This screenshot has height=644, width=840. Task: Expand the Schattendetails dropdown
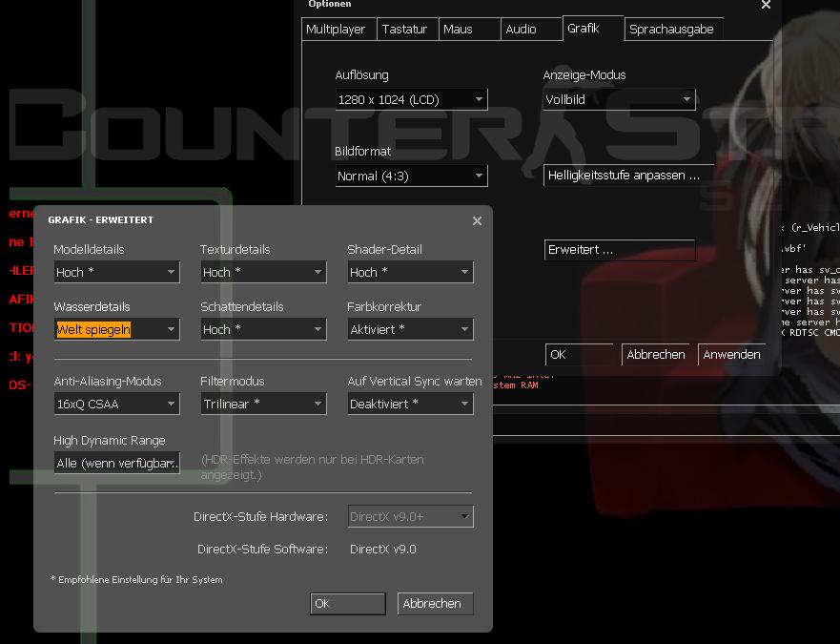click(x=263, y=329)
